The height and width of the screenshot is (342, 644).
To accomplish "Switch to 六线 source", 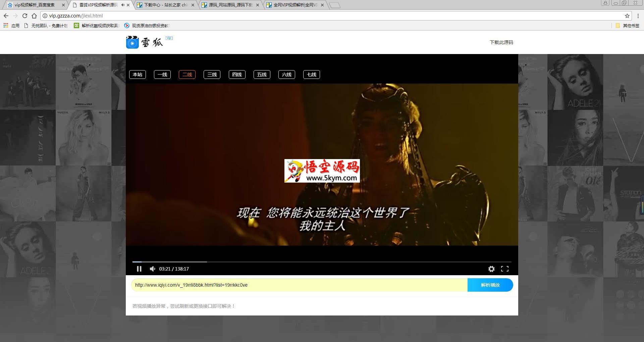I will click(287, 75).
